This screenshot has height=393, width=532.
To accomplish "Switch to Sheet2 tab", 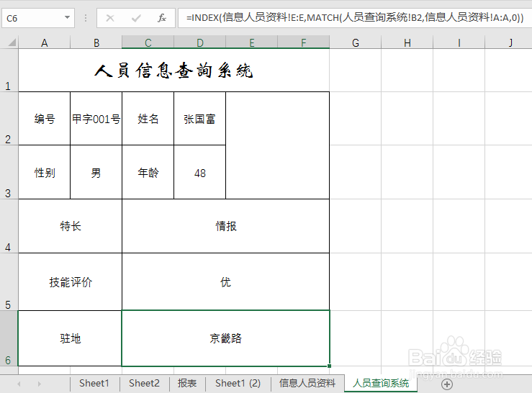I will (144, 384).
